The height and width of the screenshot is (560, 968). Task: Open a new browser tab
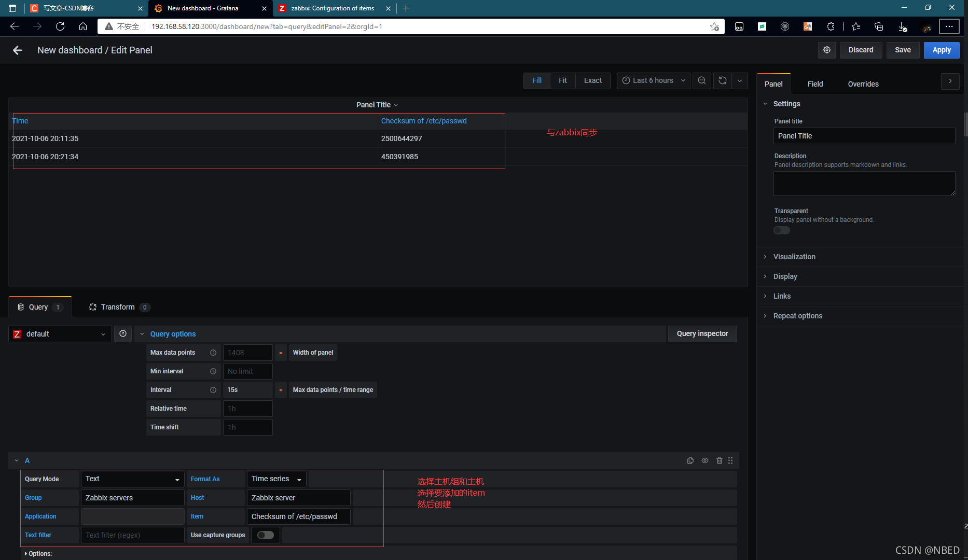point(406,8)
